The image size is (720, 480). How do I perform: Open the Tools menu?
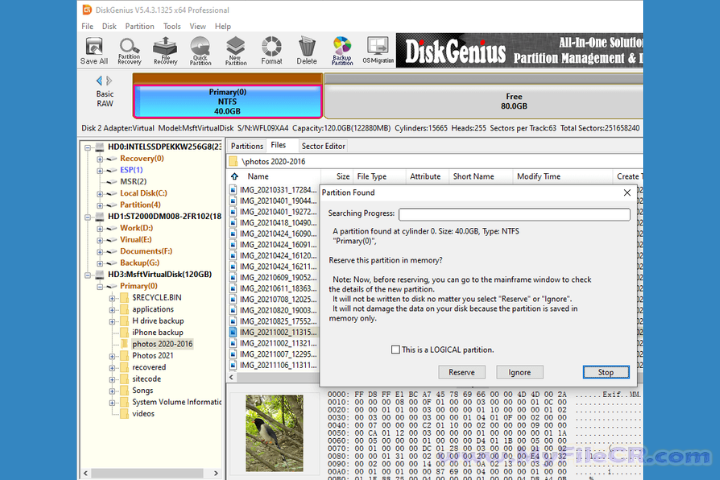pos(172,26)
